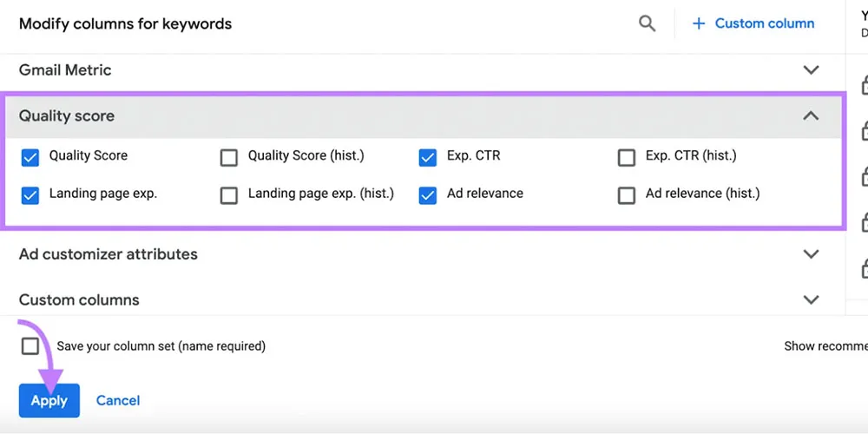Click the Cancel link
Image resolution: width=868 pixels, height=434 pixels.
(118, 400)
